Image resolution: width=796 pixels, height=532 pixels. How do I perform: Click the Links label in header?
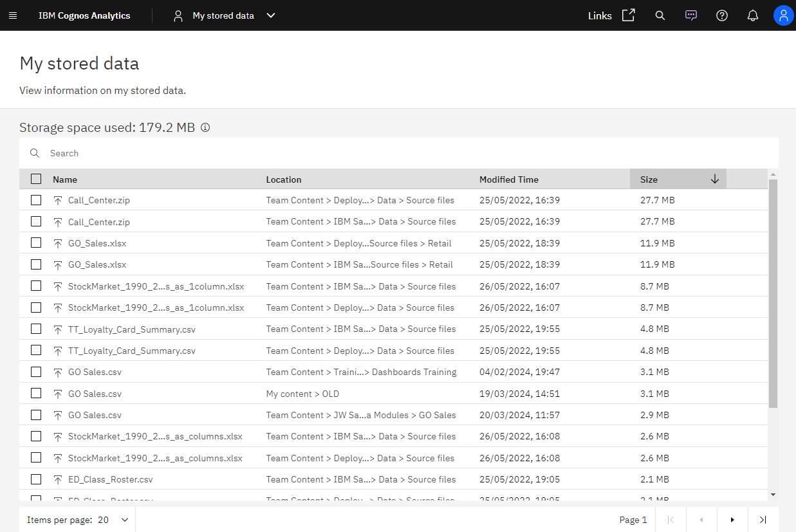tap(600, 16)
